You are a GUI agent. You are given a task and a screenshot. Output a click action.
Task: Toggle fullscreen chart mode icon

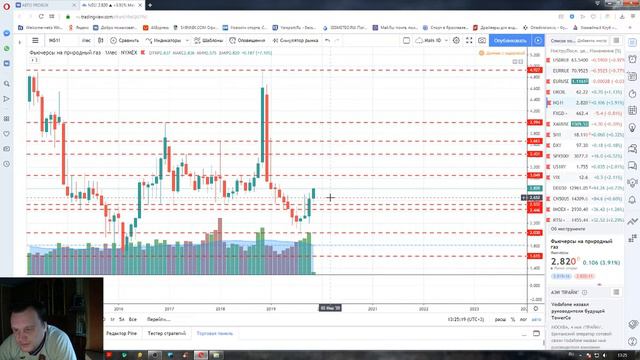coord(469,40)
